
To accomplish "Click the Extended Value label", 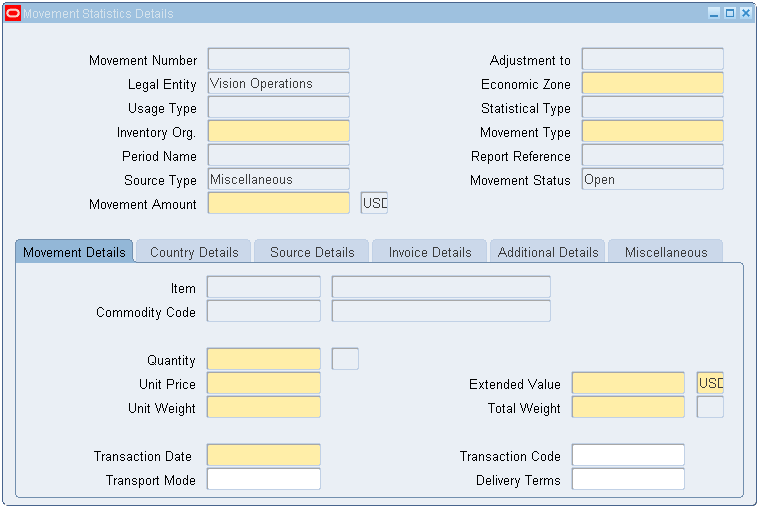I will tap(515, 384).
